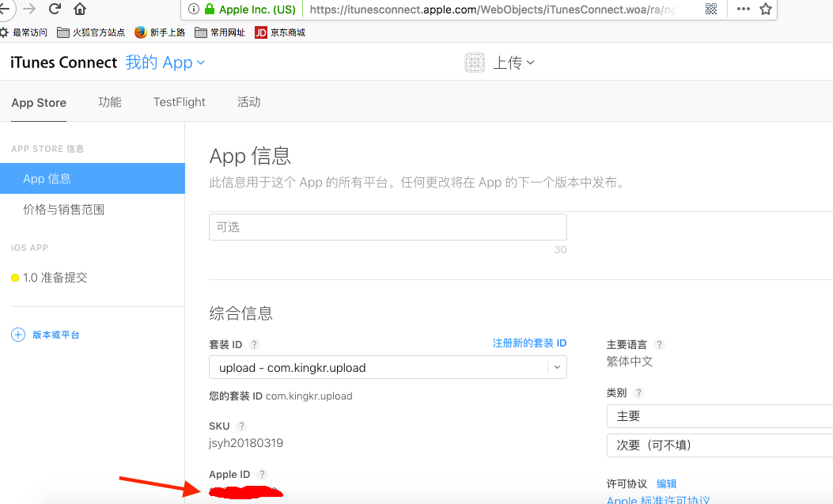Switch to the TestFlight tab

pyautogui.click(x=179, y=102)
